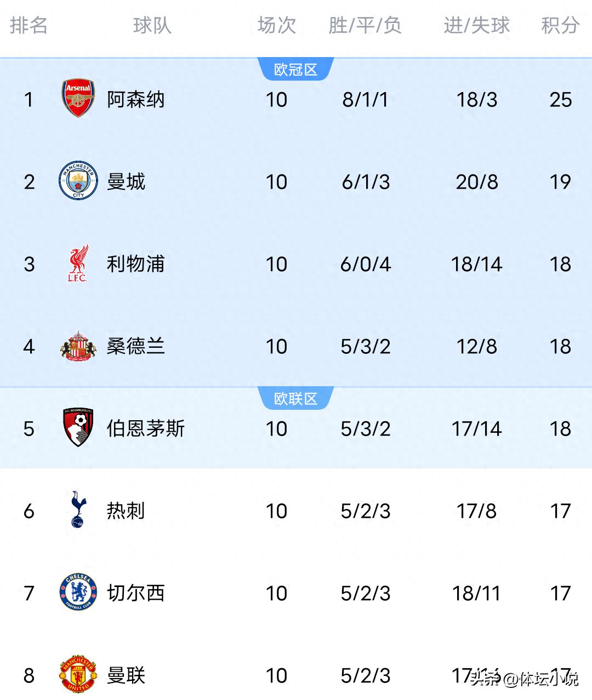This screenshot has height=700, width=592.
Task: Select the Liverpool LFC logo
Action: [78, 263]
